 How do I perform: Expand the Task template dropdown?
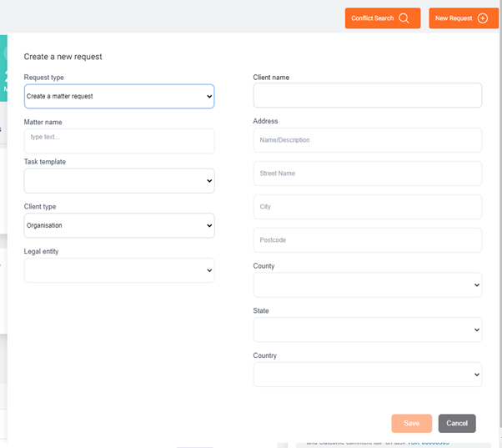[119, 180]
